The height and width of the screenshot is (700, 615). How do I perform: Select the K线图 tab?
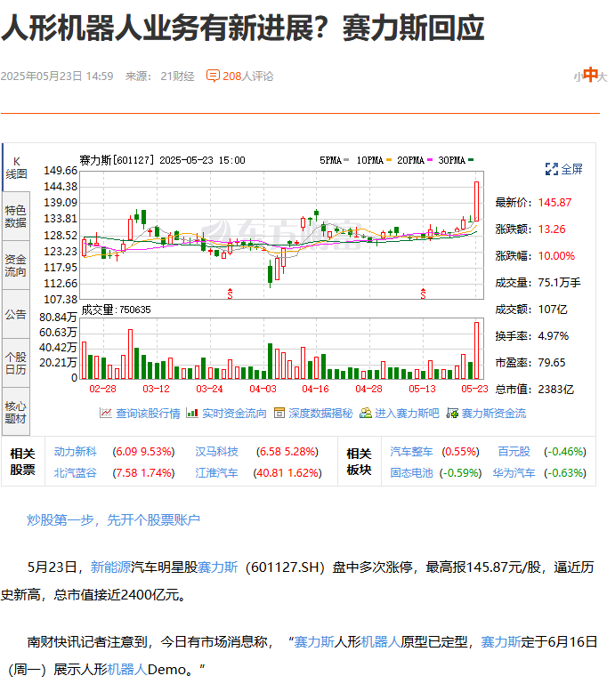click(17, 168)
